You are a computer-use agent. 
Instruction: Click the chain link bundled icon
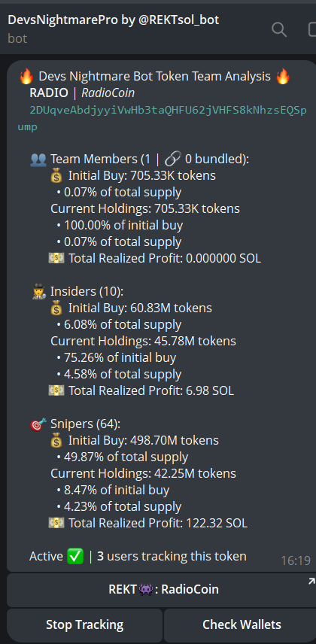tap(172, 159)
